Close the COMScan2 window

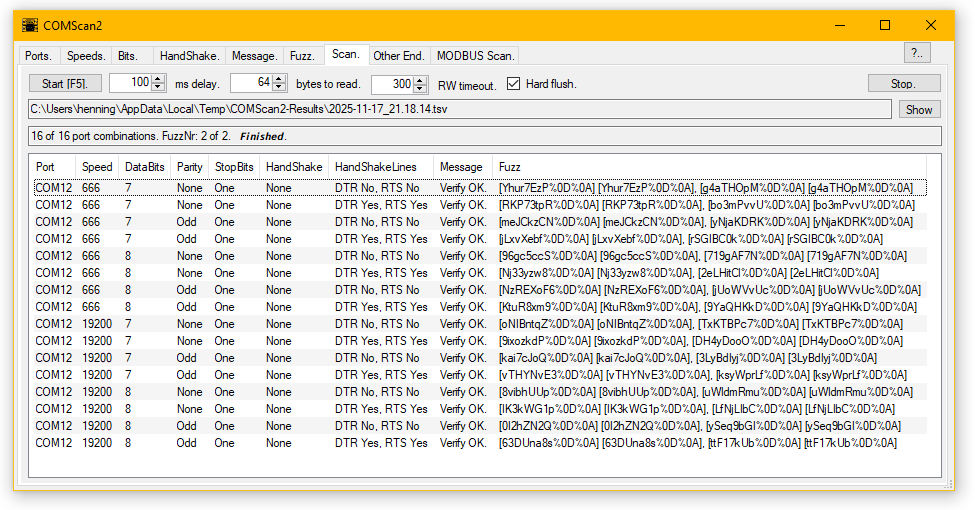[x=931, y=26]
